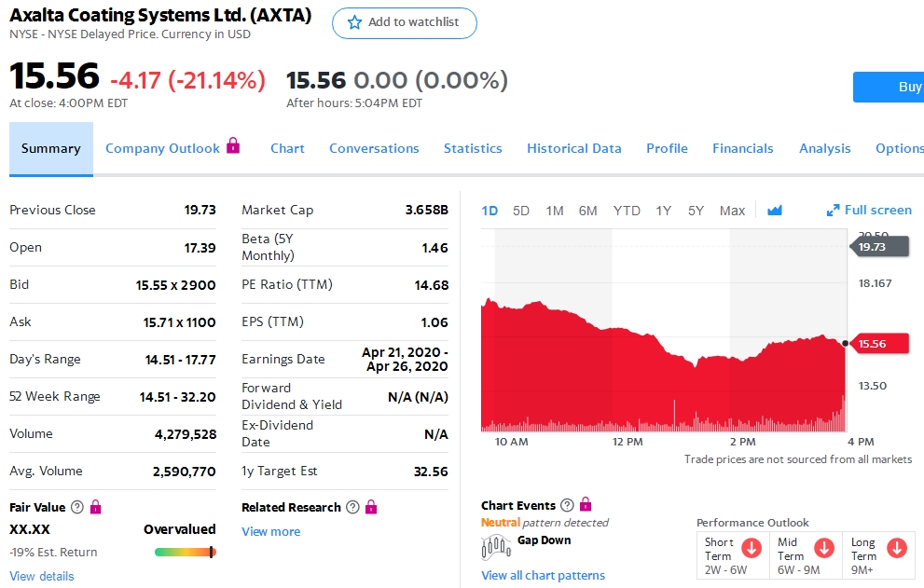Screen dimensions: 924x588
Task: Click the lock icon beside Chart Events
Action: (x=586, y=504)
